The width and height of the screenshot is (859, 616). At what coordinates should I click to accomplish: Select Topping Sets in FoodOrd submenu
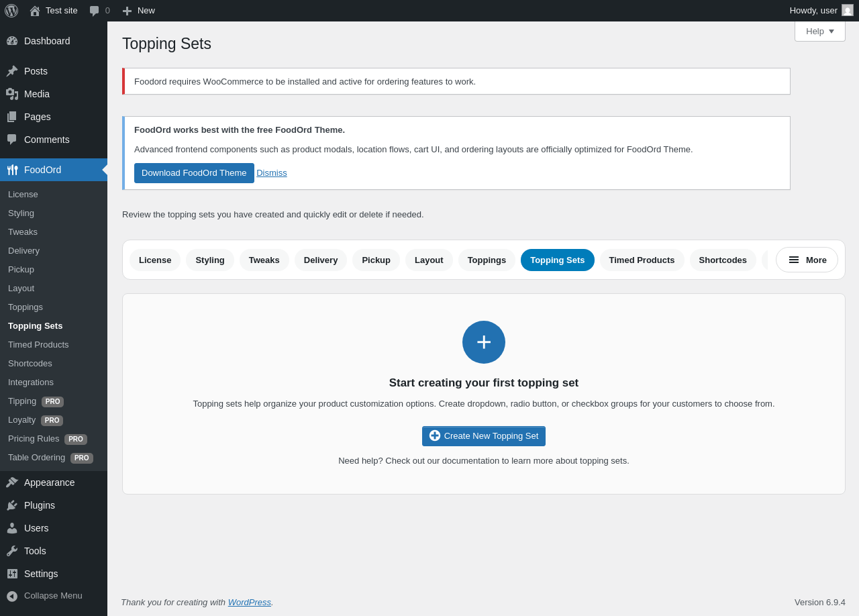point(54,326)
